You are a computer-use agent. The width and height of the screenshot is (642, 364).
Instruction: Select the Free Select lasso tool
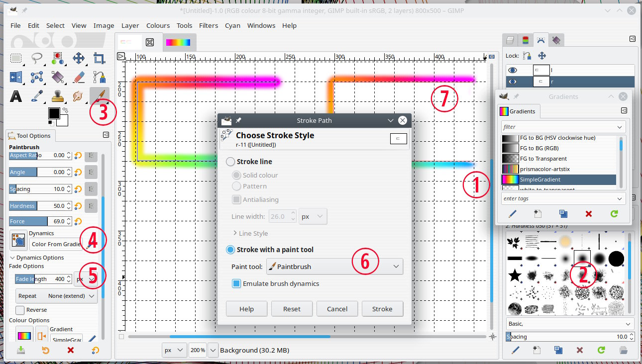click(x=37, y=59)
